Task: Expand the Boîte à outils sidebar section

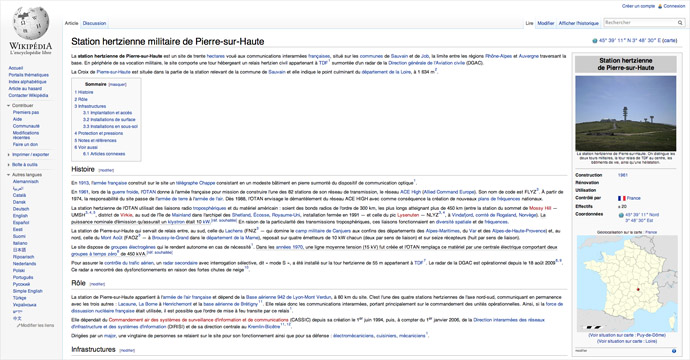Action: coord(9,165)
